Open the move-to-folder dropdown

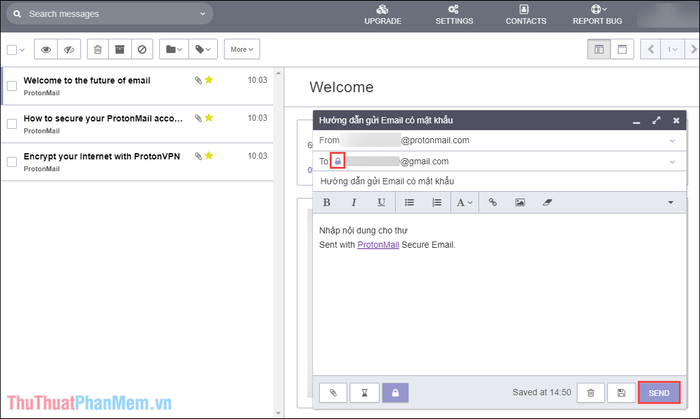coord(174,50)
